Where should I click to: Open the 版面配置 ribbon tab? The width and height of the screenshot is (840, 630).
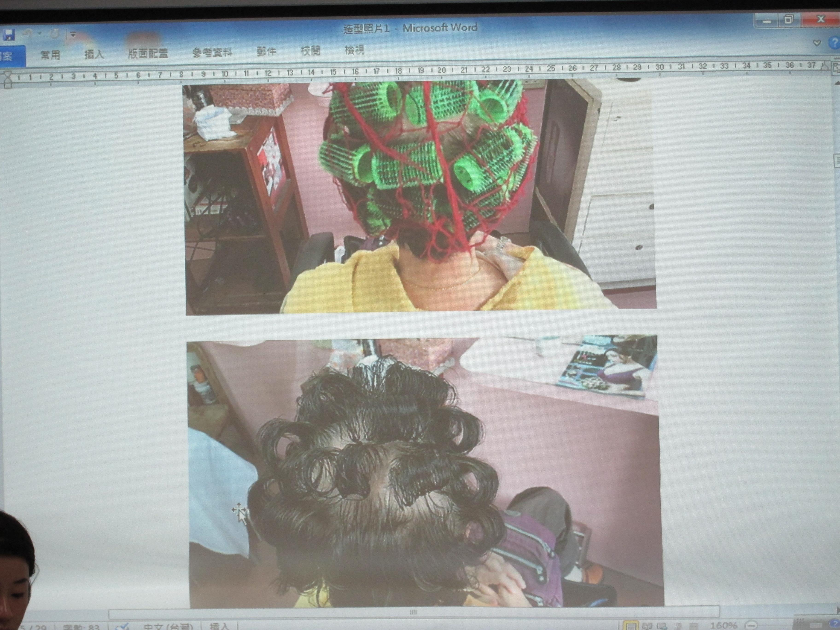click(148, 54)
